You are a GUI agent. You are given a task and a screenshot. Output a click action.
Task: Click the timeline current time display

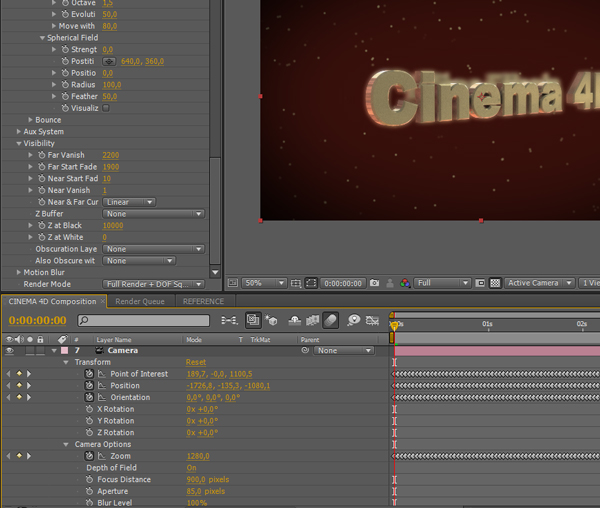[38, 320]
